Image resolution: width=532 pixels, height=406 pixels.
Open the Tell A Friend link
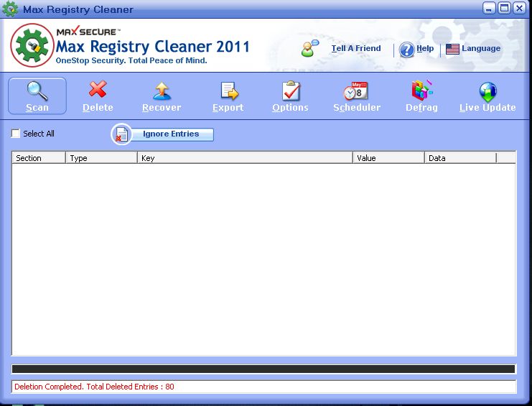click(x=356, y=48)
